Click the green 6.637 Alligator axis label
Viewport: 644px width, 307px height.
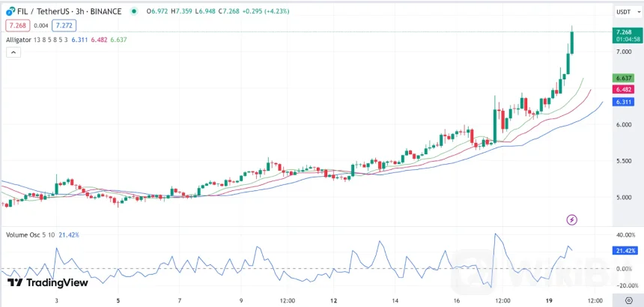pos(624,78)
